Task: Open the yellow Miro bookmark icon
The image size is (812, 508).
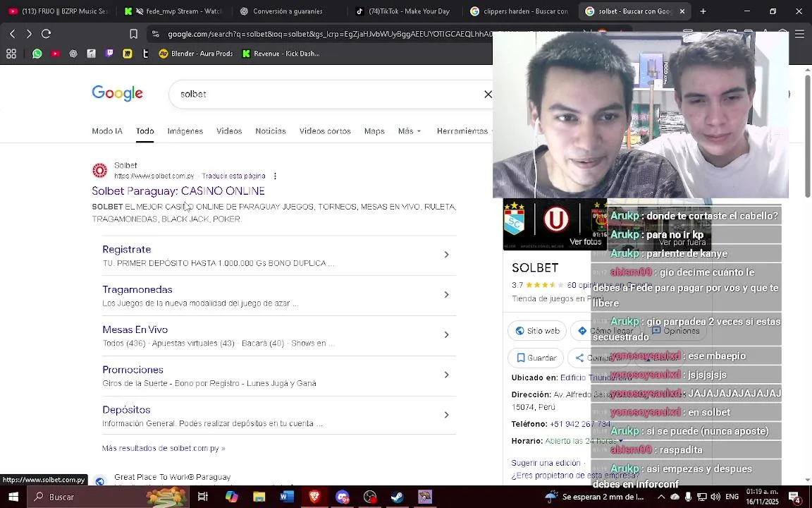Action: pos(128,54)
